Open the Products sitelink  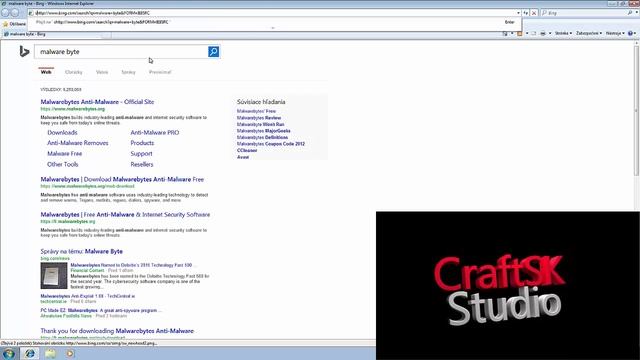[x=142, y=143]
